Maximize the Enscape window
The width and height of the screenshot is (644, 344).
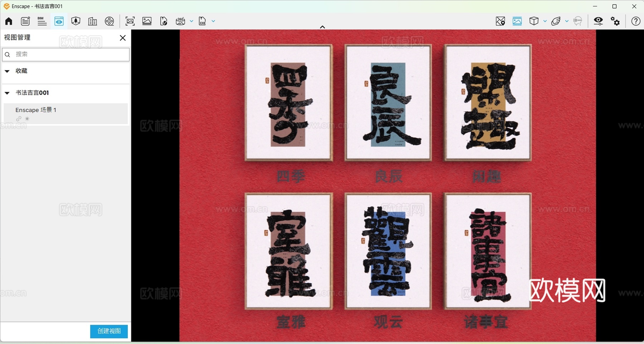coord(615,6)
